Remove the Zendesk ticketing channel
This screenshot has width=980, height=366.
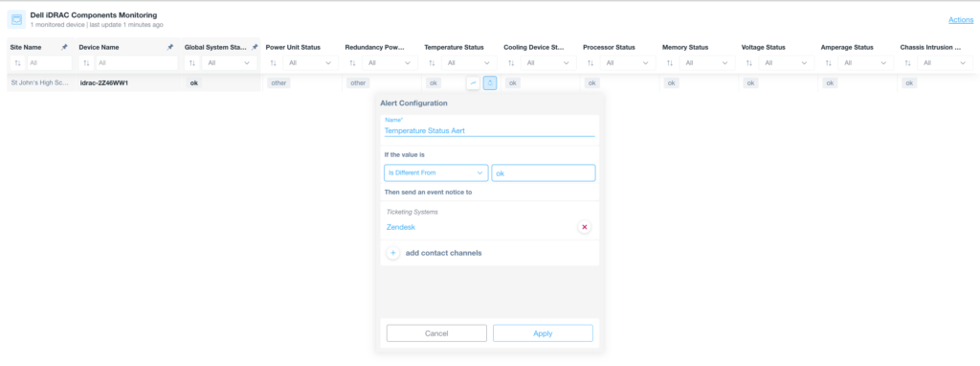tap(585, 227)
